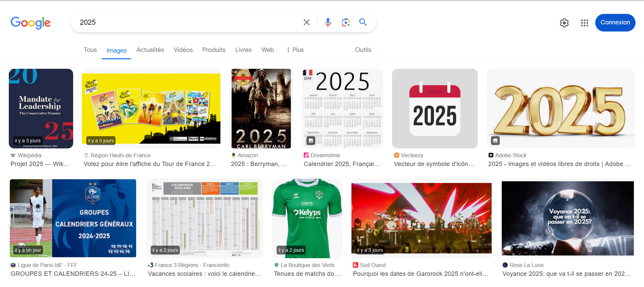Open the Calendrier 2025, Français link

pos(342,164)
